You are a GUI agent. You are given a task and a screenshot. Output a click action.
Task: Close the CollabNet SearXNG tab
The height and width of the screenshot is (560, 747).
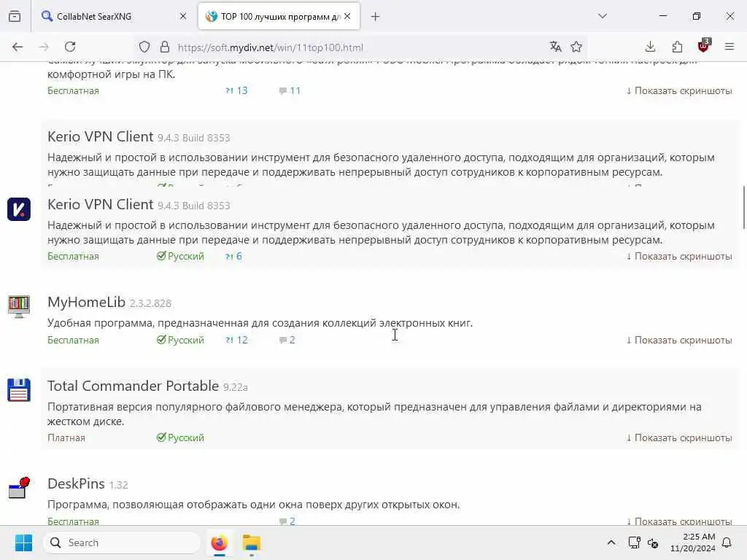click(183, 16)
